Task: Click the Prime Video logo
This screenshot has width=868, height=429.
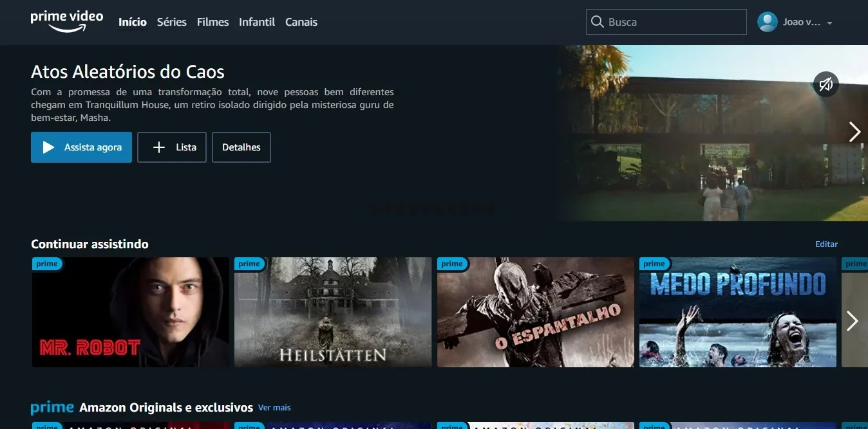Action: point(66,21)
